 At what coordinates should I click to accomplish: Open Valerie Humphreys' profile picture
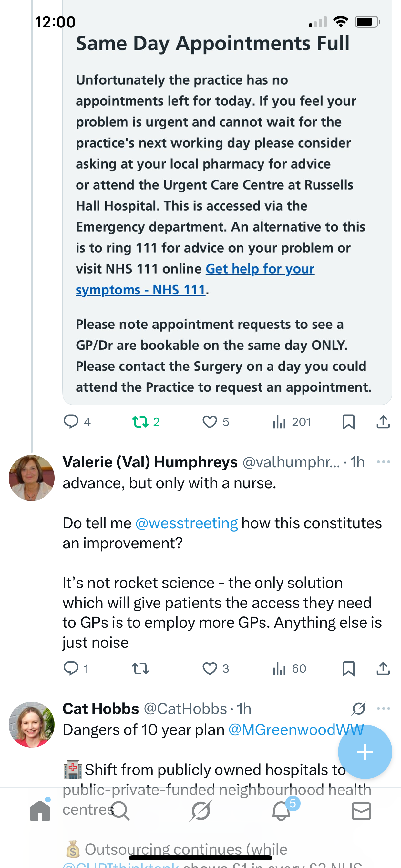(31, 478)
